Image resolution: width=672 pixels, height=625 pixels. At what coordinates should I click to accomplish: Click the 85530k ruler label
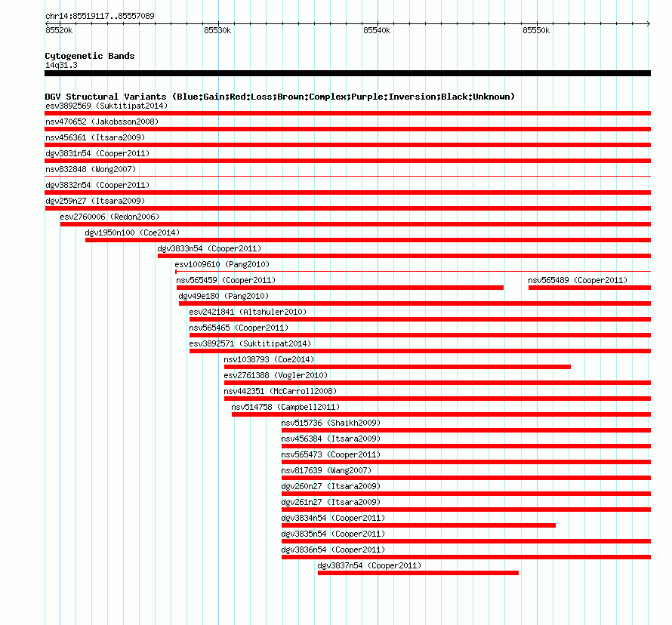[x=217, y=30]
